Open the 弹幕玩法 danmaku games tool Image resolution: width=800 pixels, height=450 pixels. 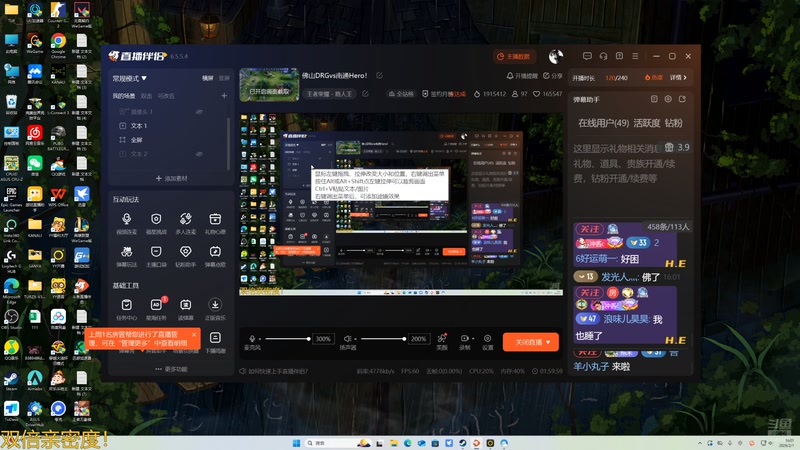click(127, 256)
